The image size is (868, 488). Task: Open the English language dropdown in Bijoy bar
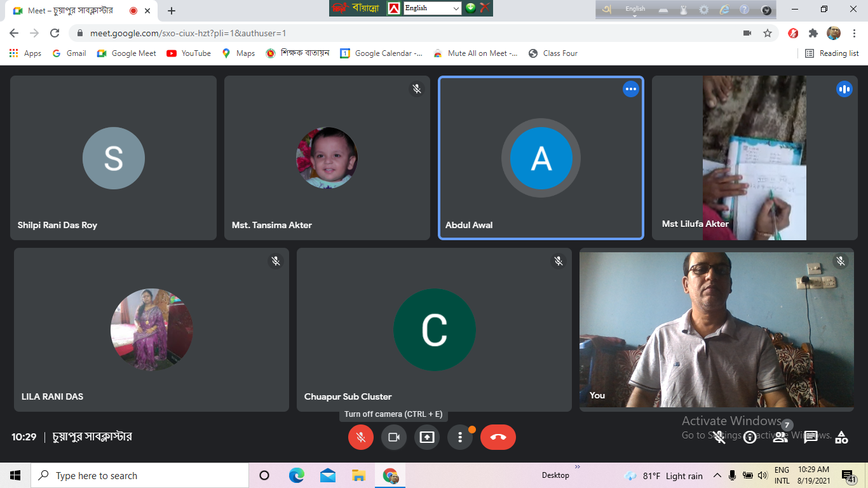pyautogui.click(x=433, y=8)
